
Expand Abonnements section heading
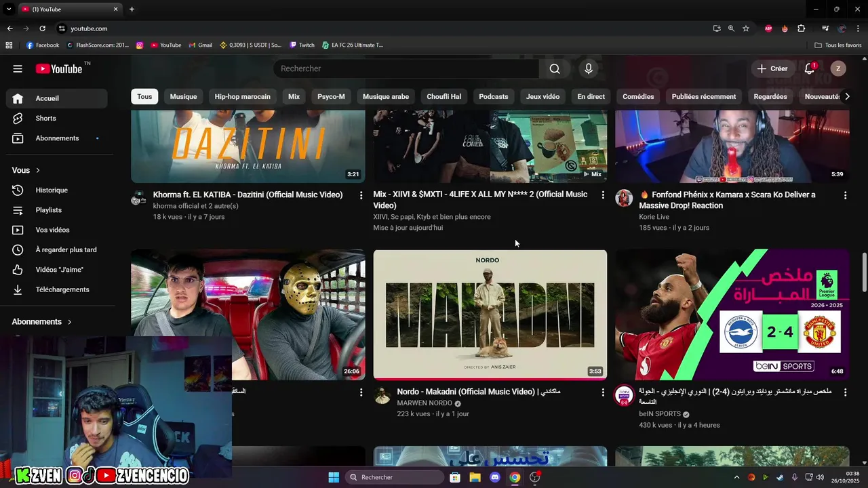tap(42, 322)
